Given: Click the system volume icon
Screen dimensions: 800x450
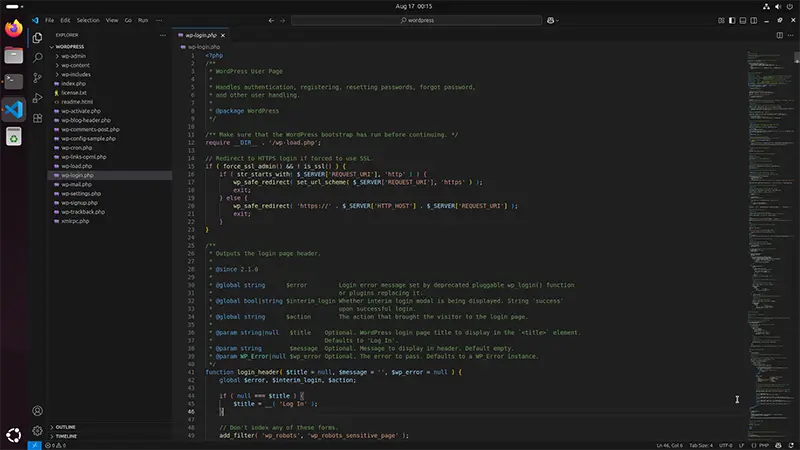Looking at the screenshot, I should pos(778,6).
